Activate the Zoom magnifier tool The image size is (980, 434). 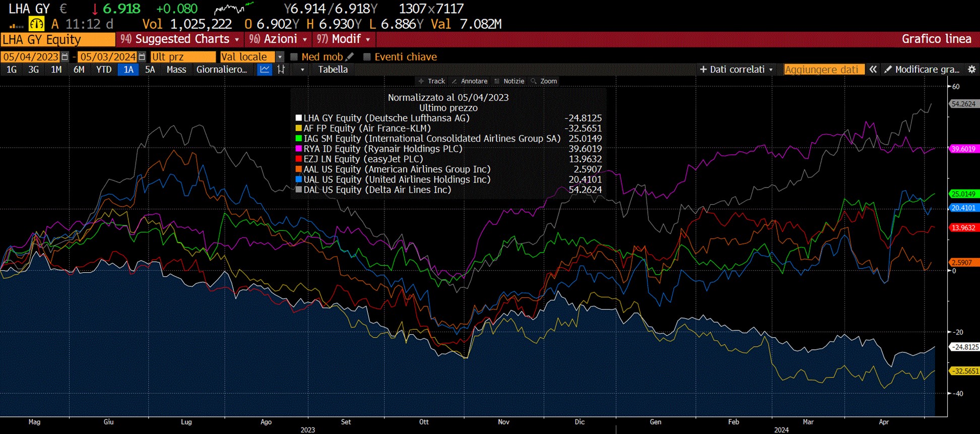pos(544,81)
